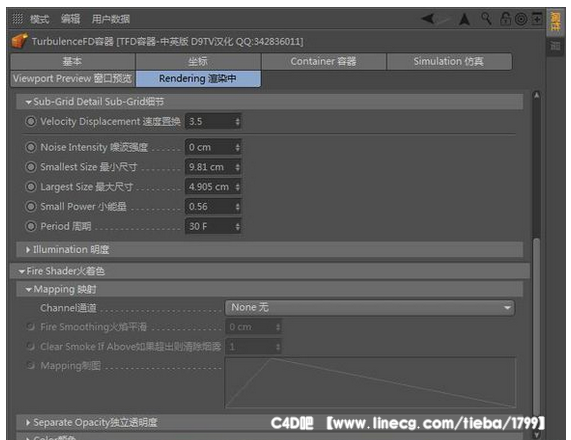Toggle Noise Intensity animation circle
The width and height of the screenshot is (571, 440).
31,147
